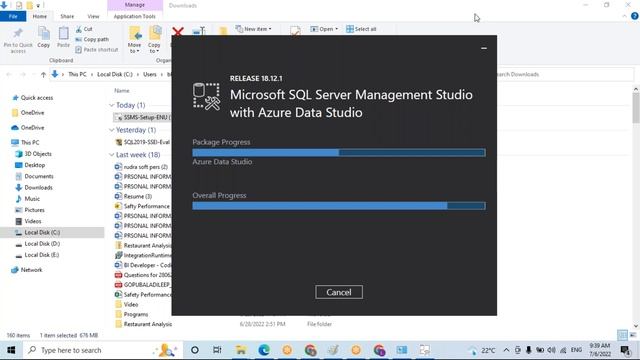The height and width of the screenshot is (360, 640).
Task: Collapse the Yesterday (1) group
Action: coord(111,130)
